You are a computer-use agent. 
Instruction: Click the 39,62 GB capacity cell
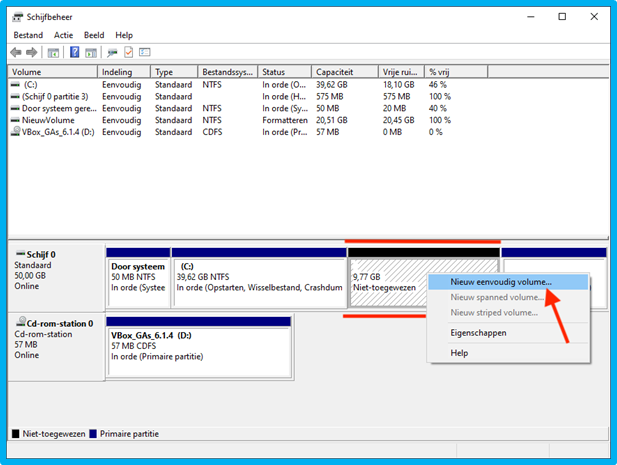[332, 85]
